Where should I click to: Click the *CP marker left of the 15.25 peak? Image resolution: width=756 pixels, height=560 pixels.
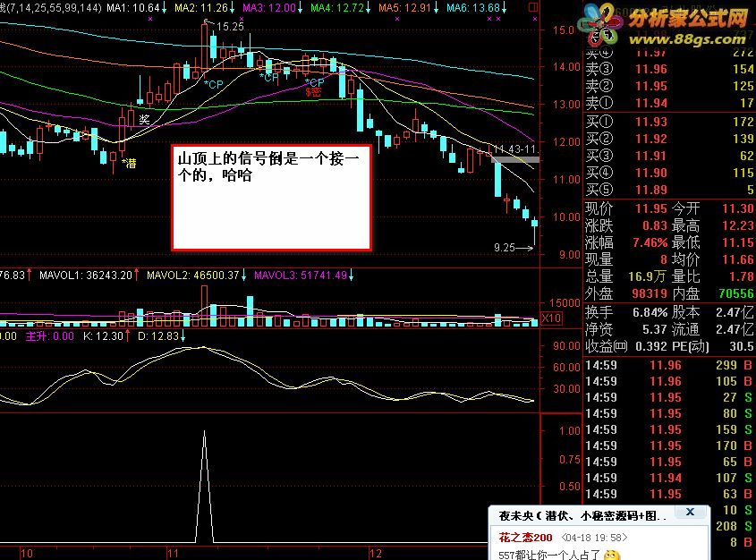[x=214, y=84]
